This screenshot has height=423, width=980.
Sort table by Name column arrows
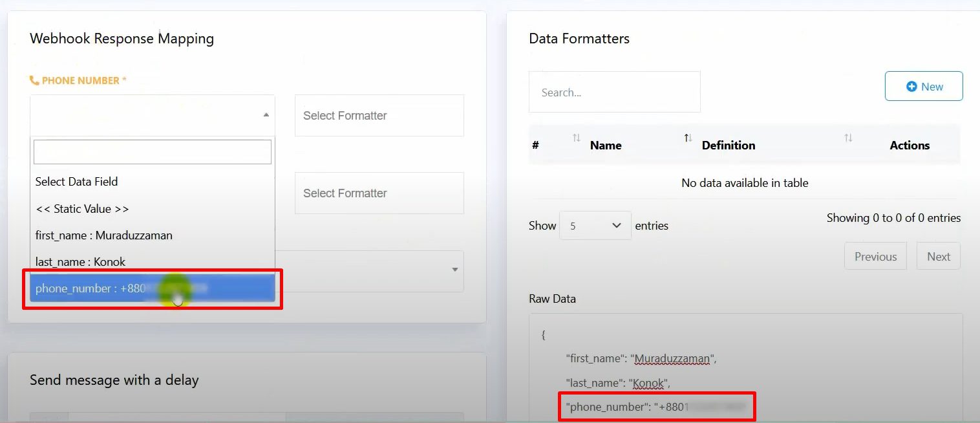coord(688,138)
